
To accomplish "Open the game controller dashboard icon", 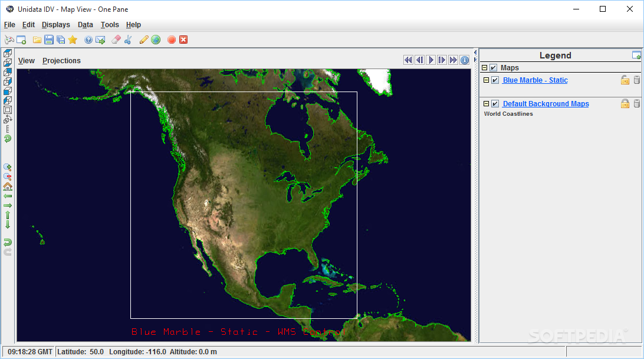I will pyautogui.click(x=9, y=40).
